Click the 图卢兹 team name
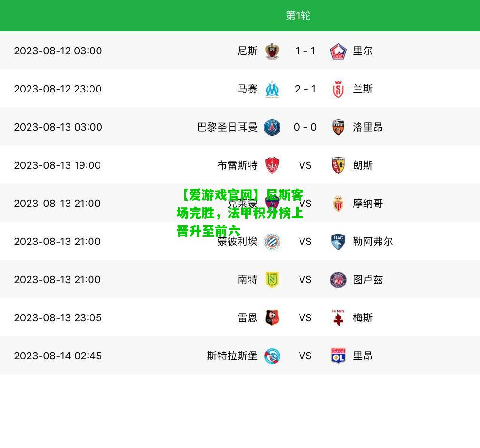480x448 pixels. 368,280
